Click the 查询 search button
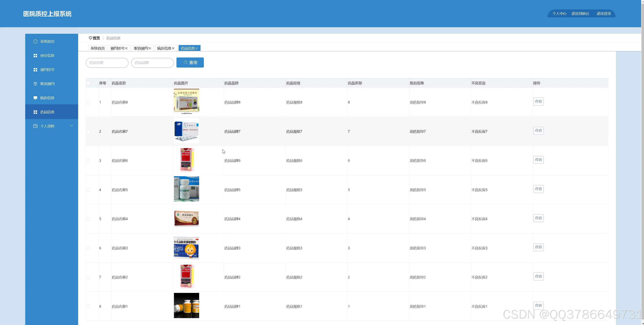Image resolution: width=644 pixels, height=325 pixels. pos(190,63)
